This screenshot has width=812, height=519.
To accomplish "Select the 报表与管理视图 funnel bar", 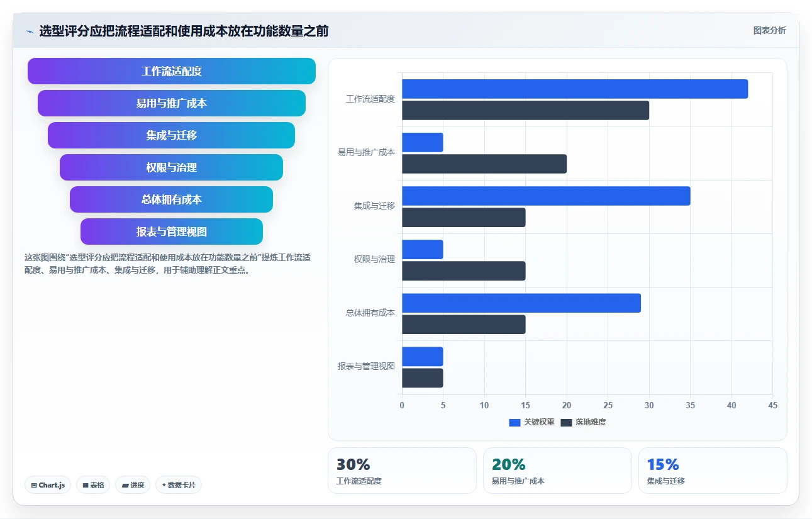I will point(172,232).
